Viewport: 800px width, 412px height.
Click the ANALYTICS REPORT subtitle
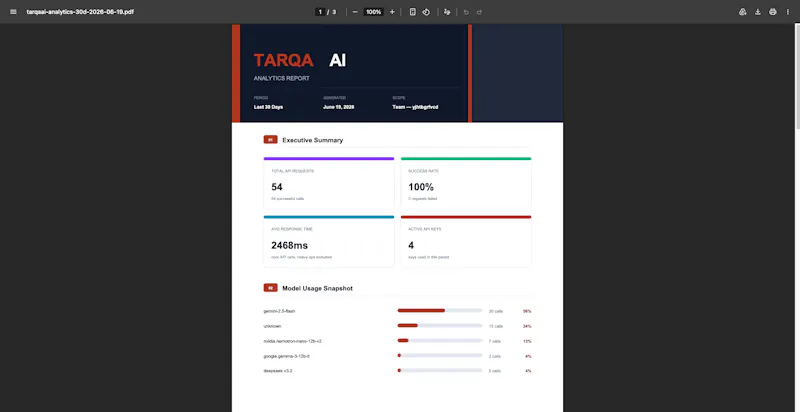tap(282, 79)
